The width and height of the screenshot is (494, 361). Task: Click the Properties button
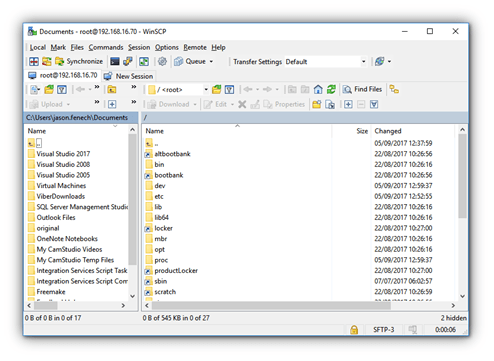click(x=284, y=104)
